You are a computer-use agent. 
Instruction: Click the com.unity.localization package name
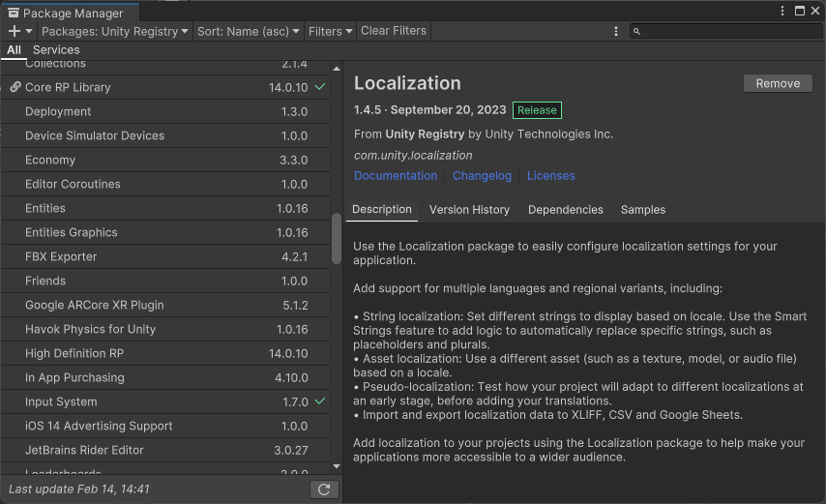click(413, 156)
